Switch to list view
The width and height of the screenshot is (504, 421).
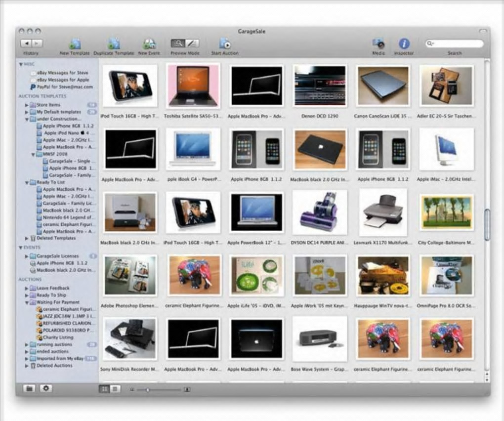coord(115,389)
